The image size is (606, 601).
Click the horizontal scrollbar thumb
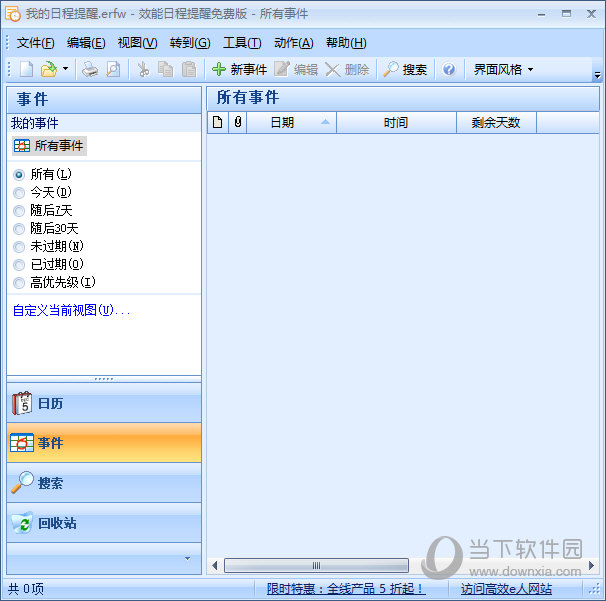tap(316, 566)
